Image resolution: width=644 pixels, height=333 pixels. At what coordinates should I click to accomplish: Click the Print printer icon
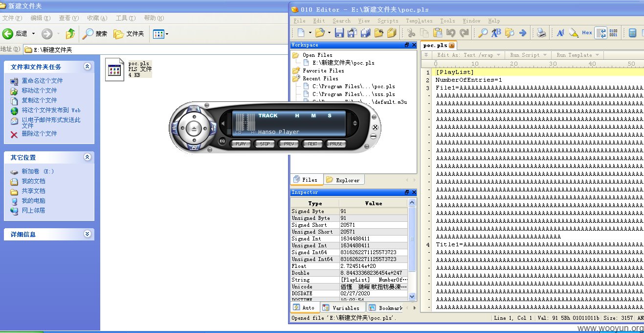tap(541, 33)
